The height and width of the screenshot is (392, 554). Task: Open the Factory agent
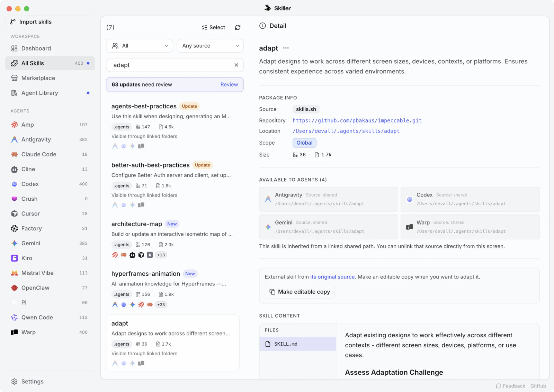(x=50, y=228)
